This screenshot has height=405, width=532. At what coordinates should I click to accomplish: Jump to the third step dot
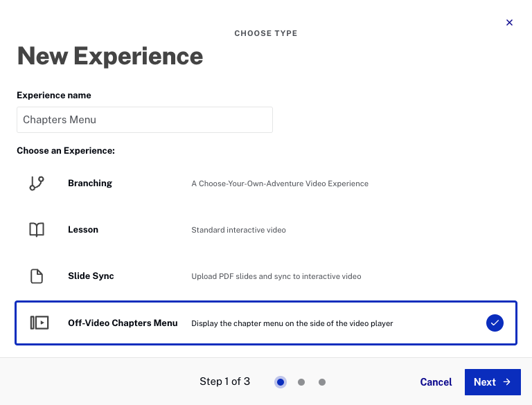pos(322,382)
